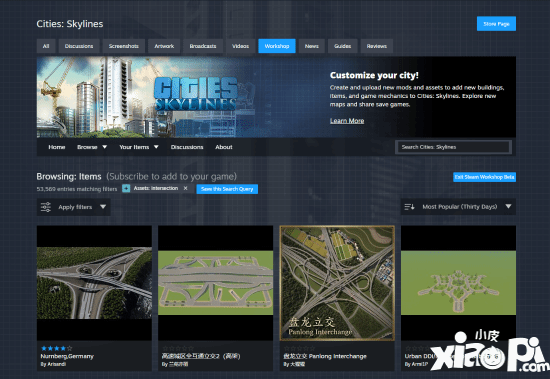Open the Videos tab
Image resolution: width=550 pixels, height=379 pixels.
click(x=240, y=46)
